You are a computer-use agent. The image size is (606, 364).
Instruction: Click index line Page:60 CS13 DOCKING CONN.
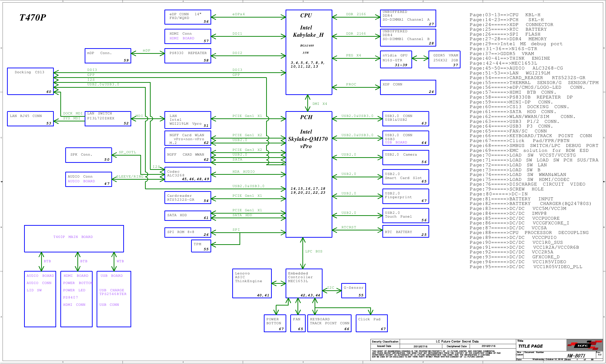519,107
